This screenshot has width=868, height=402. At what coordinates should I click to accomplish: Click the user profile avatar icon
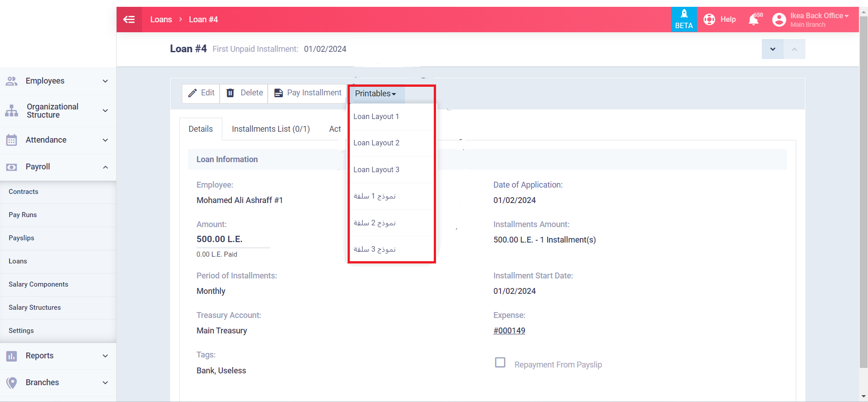[779, 20]
